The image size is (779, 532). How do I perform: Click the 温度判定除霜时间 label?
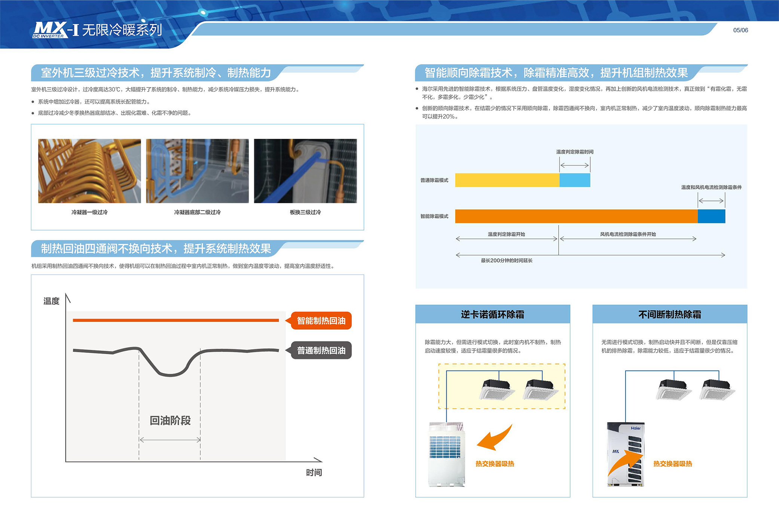575,152
